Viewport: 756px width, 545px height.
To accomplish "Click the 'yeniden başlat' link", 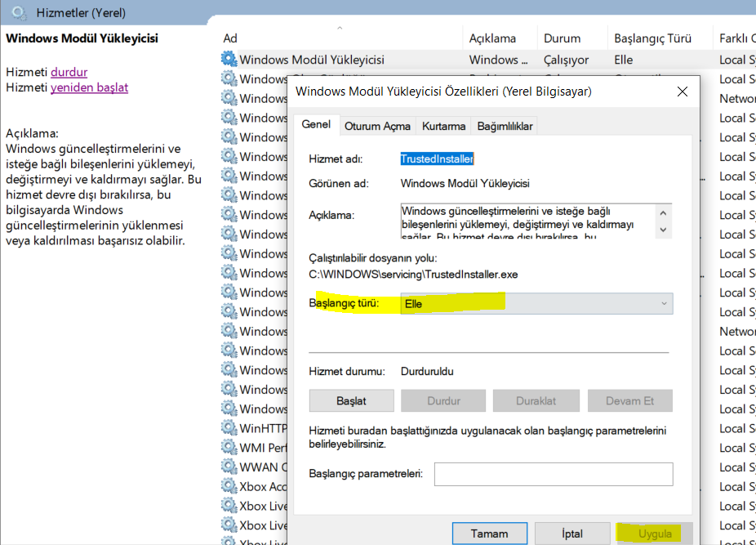I will (89, 87).
